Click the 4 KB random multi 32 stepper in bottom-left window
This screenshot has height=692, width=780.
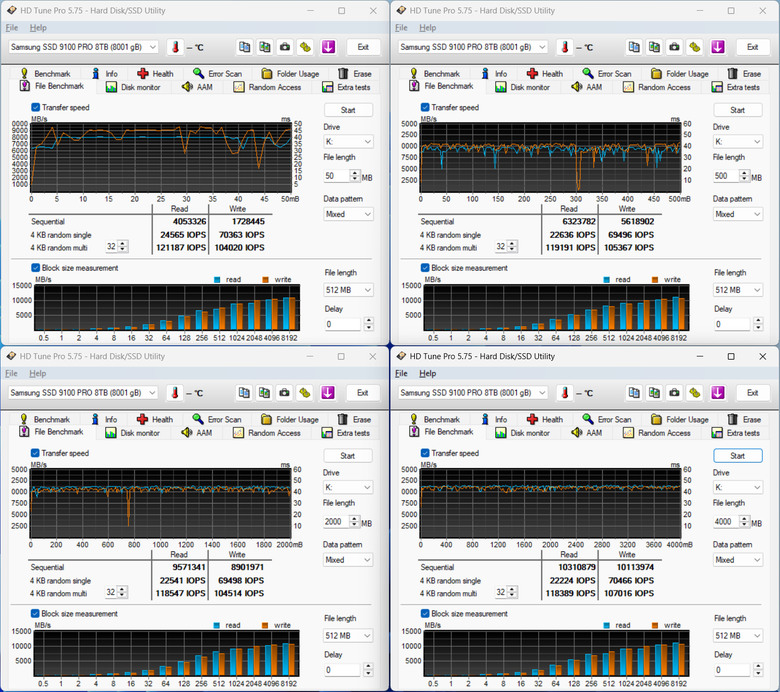[122, 592]
